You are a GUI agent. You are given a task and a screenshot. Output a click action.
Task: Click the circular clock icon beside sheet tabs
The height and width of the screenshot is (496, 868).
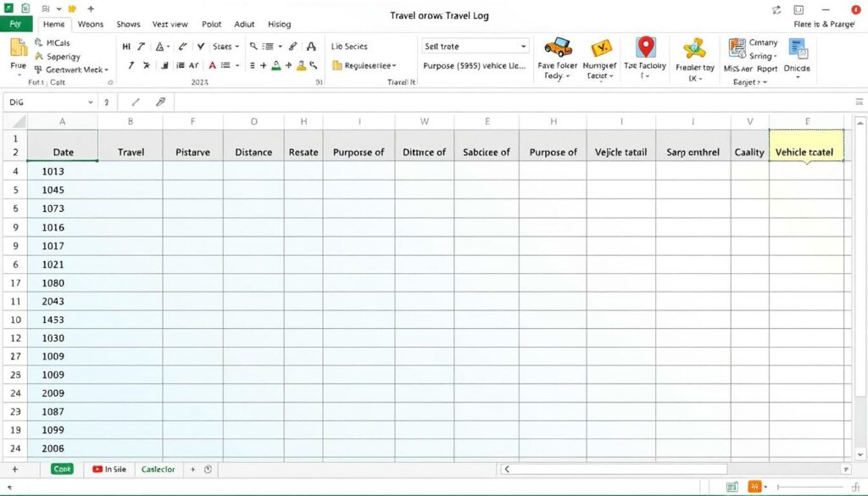(x=208, y=470)
